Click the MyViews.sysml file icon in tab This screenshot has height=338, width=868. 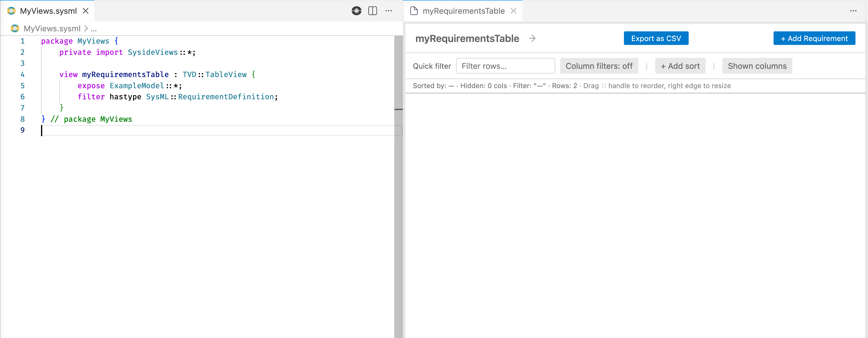coord(11,11)
